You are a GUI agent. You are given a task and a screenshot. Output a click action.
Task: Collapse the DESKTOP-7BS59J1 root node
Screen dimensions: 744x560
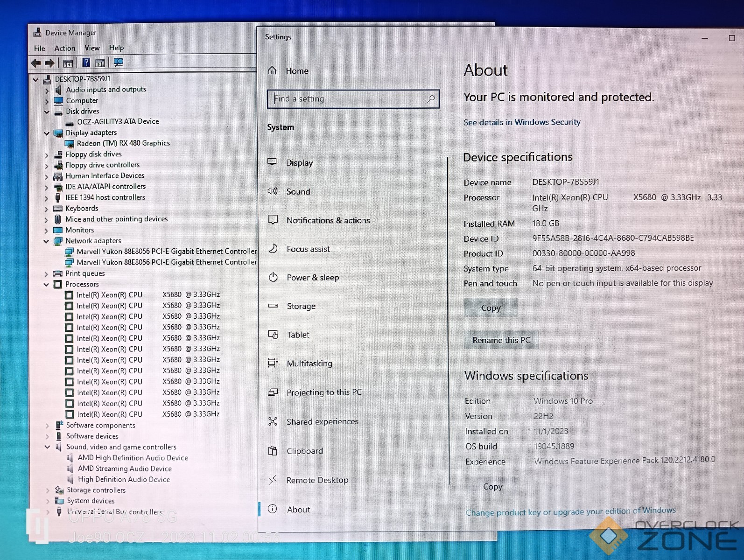(x=35, y=80)
